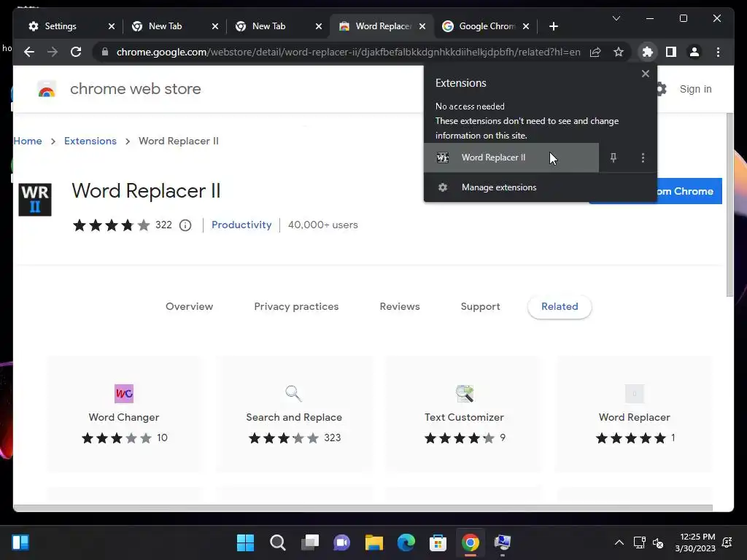Close the Settings tab
This screenshot has height=560, width=747.
112,26
